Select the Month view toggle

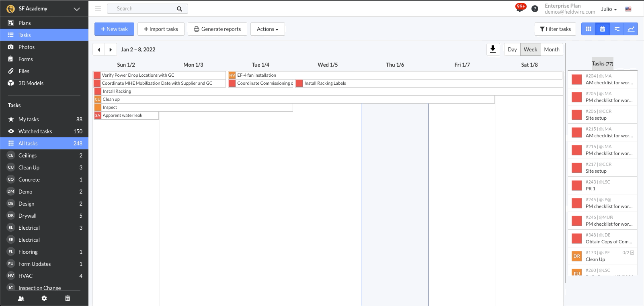tap(552, 49)
